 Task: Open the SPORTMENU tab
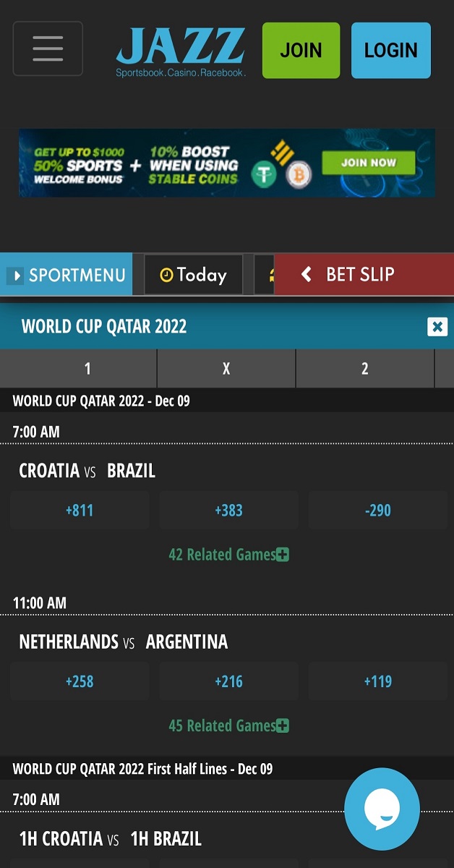pos(66,275)
